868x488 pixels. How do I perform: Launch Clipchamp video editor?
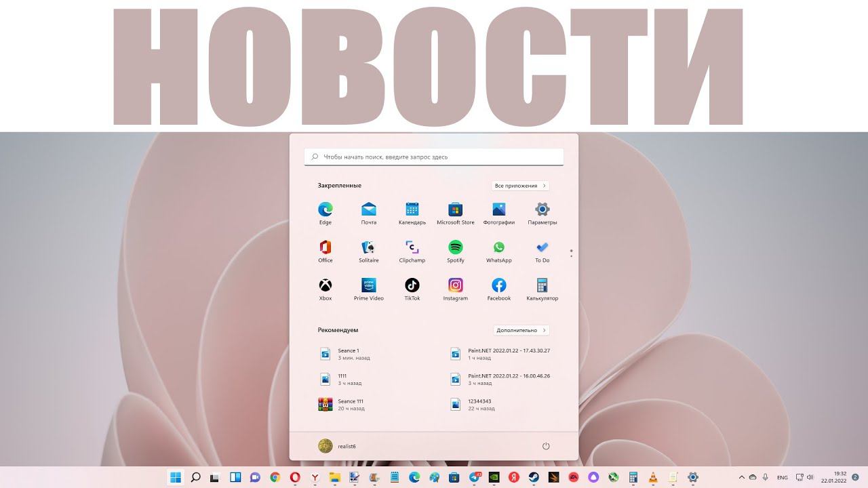(412, 251)
